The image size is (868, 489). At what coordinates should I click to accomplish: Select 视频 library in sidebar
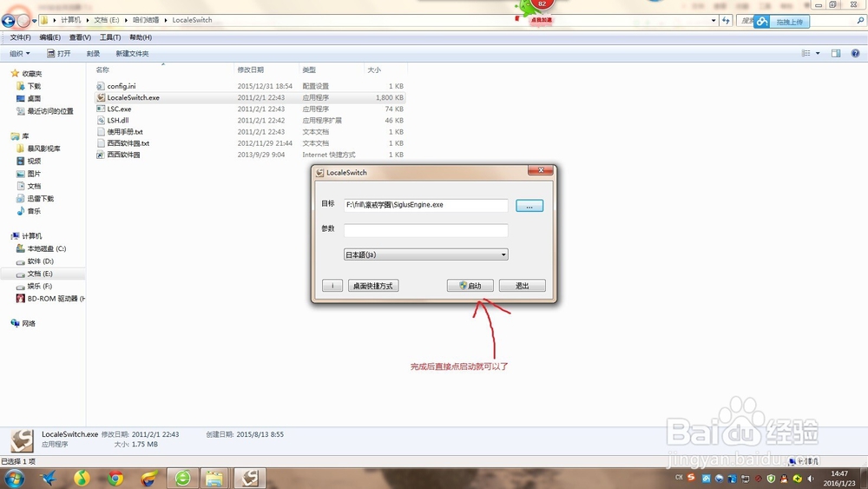34,162
